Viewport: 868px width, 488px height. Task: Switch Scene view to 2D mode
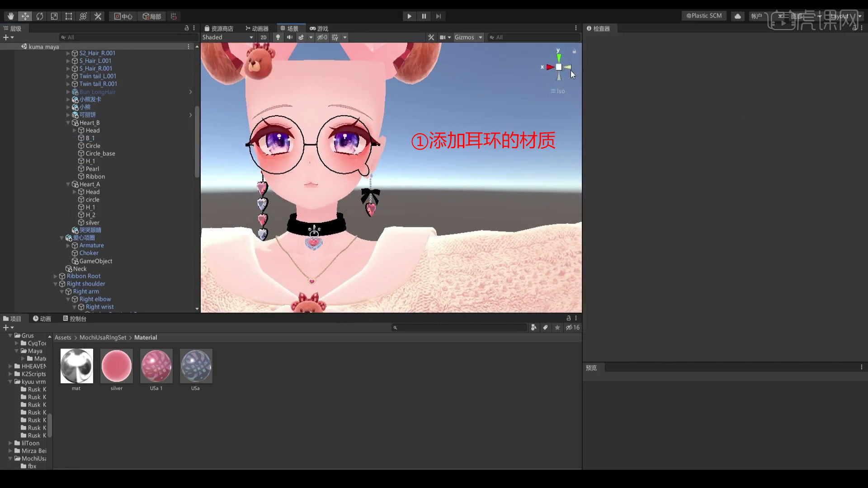click(264, 37)
